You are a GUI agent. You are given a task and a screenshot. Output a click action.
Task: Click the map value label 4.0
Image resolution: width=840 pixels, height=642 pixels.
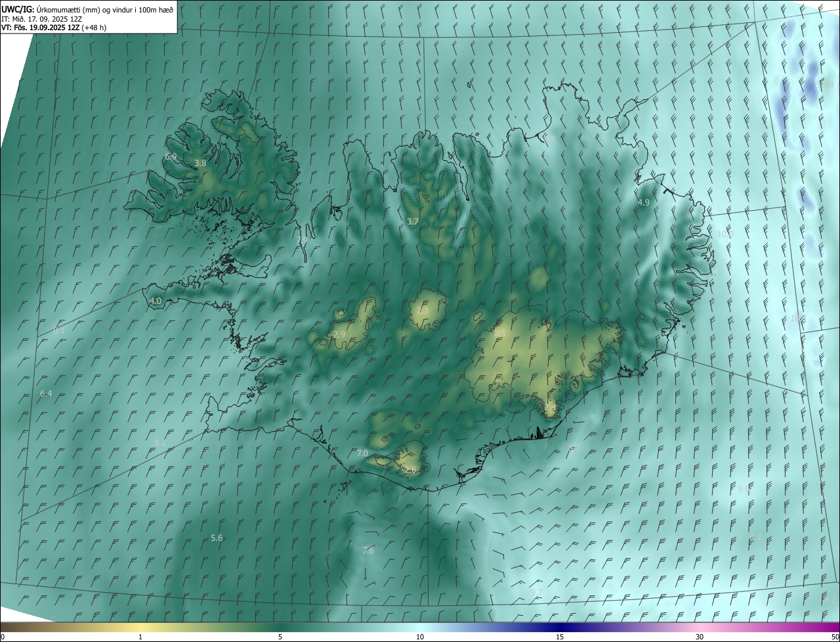click(x=156, y=301)
